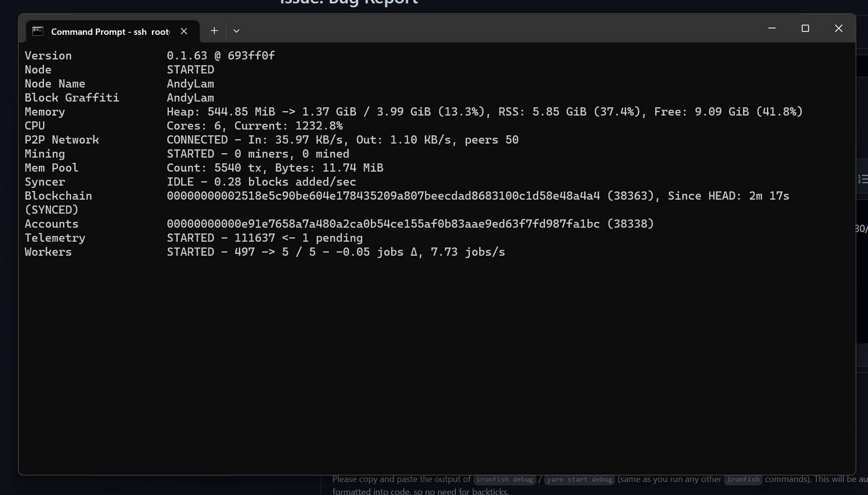The height and width of the screenshot is (495, 868).
Task: Click the P2P Network CONNECTED status line
Action: 342,139
